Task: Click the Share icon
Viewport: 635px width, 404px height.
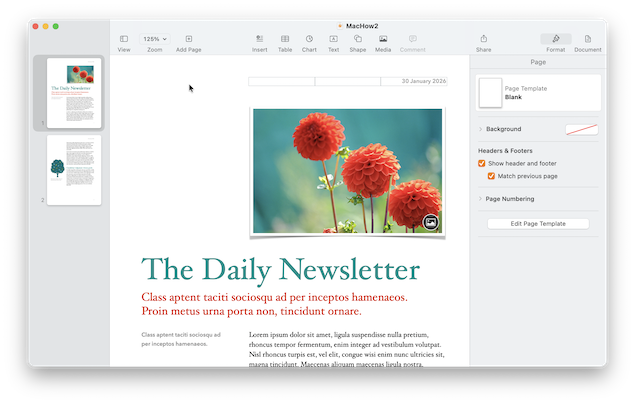Action: coord(484,39)
